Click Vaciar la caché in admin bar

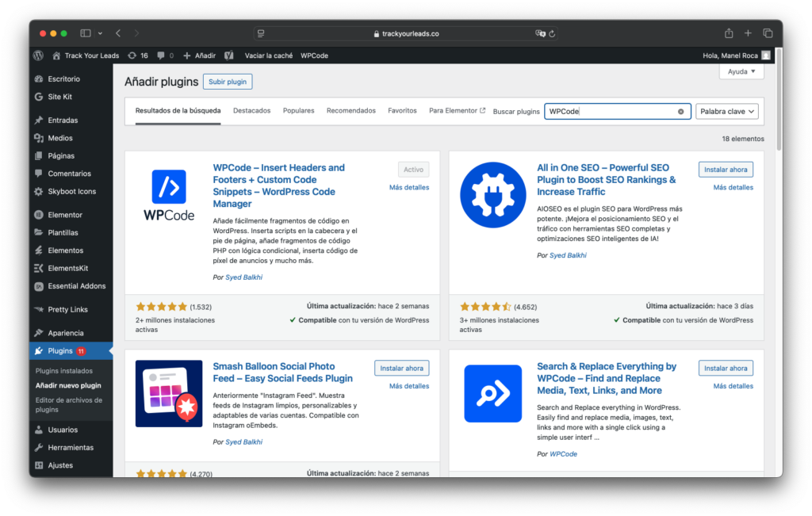[x=269, y=55]
